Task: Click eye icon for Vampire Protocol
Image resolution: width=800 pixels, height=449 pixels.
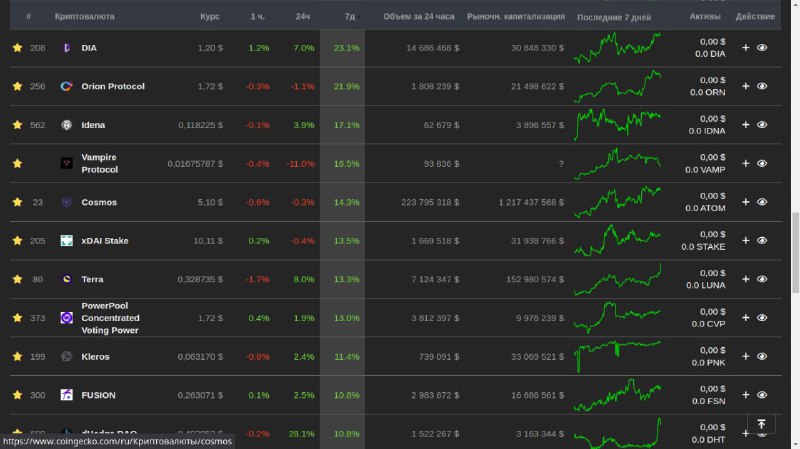Action: [762, 163]
